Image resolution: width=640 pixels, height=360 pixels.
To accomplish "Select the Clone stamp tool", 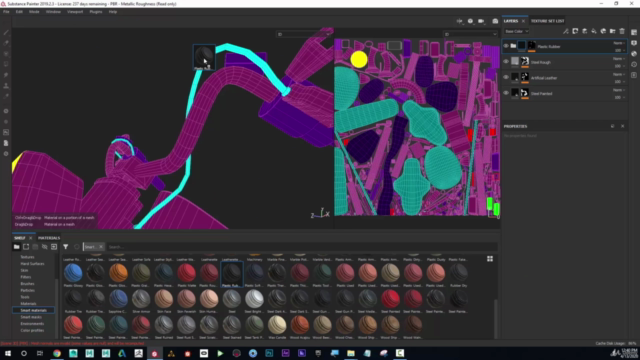I will pos(6,86).
